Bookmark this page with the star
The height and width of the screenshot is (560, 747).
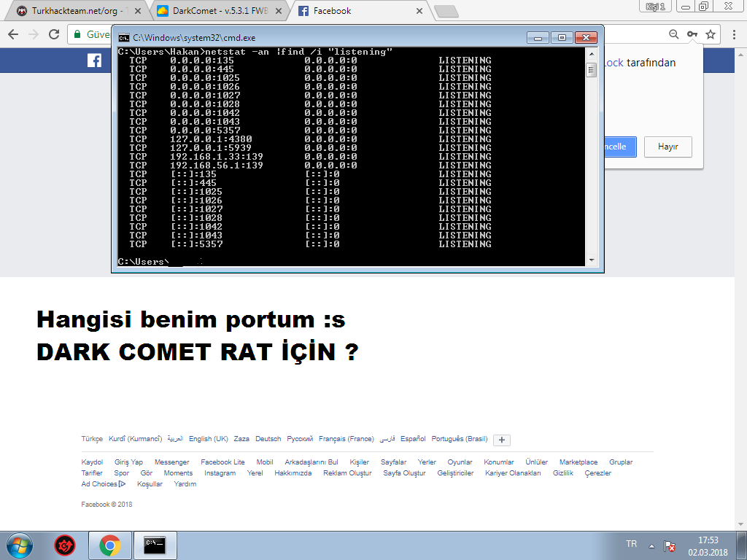click(x=711, y=34)
